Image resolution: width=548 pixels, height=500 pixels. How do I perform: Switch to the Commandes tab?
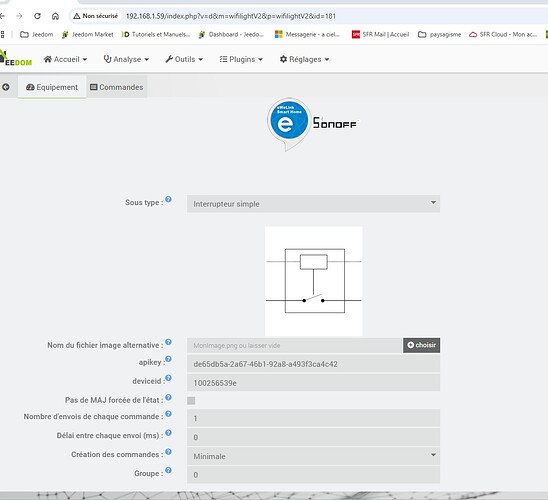pos(117,87)
